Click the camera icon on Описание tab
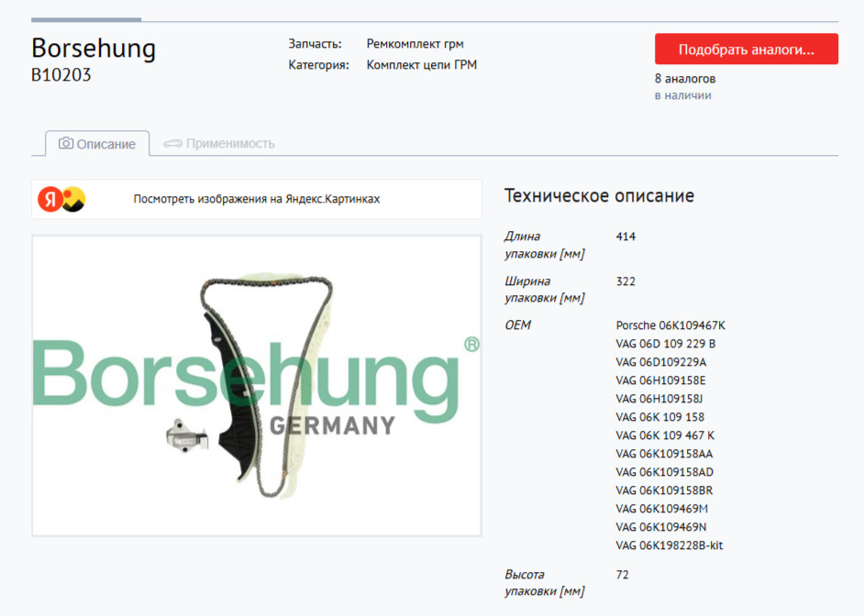Viewport: 864px width, 616px height. (x=66, y=143)
